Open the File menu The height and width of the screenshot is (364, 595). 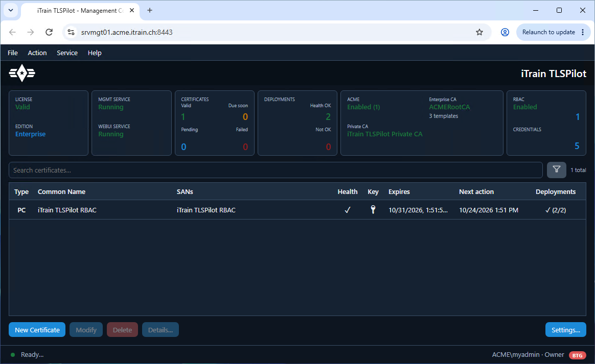click(x=12, y=53)
